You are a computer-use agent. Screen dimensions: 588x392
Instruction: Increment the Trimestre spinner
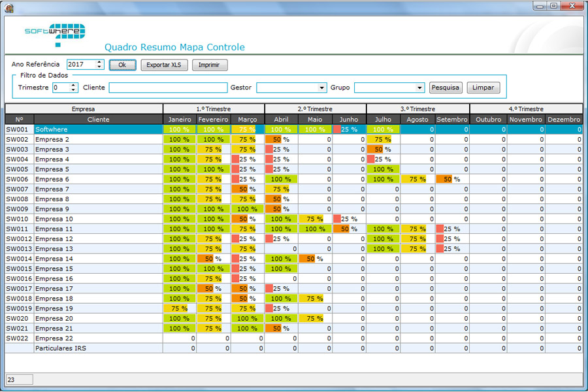pos(73,85)
